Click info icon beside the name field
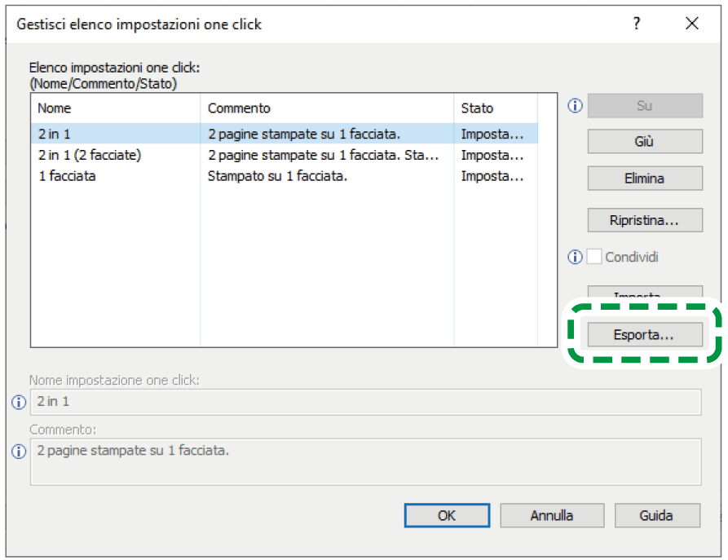728x560 pixels. point(19,402)
